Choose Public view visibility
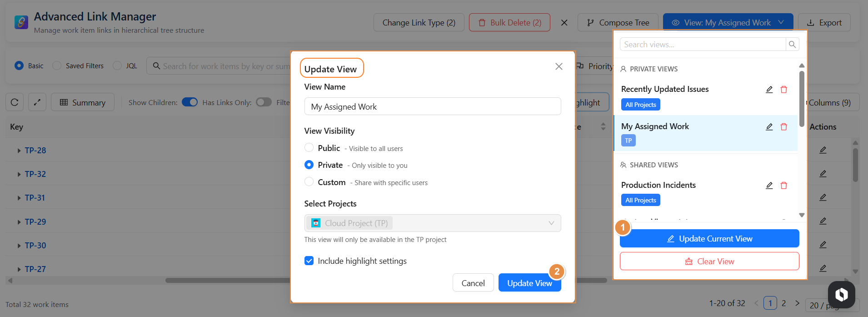The width and height of the screenshot is (868, 317). (x=309, y=147)
